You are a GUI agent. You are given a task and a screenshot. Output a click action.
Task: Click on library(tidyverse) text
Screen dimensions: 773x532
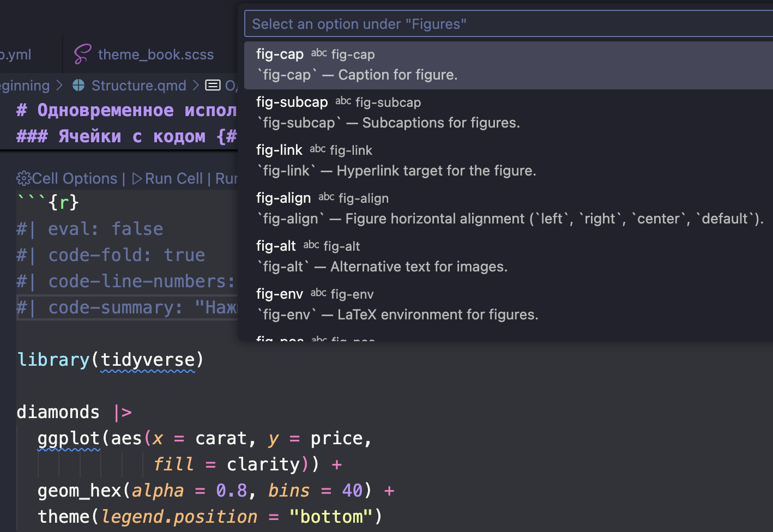click(111, 360)
